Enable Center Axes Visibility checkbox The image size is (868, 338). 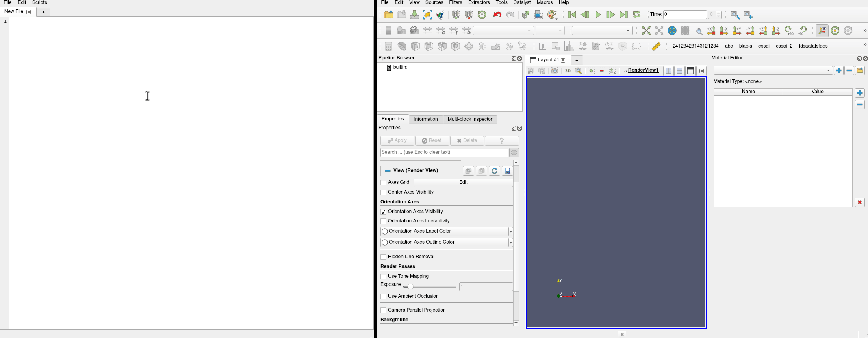point(383,193)
